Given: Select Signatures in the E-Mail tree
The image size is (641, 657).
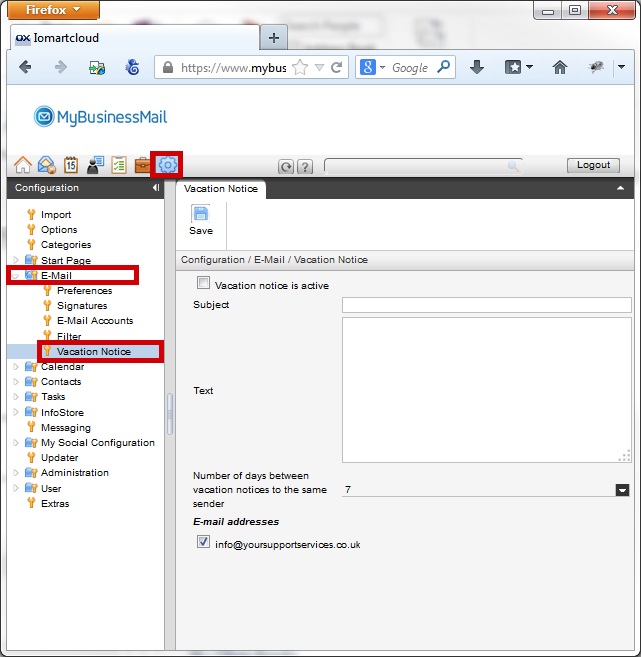Looking at the screenshot, I should (x=82, y=306).
